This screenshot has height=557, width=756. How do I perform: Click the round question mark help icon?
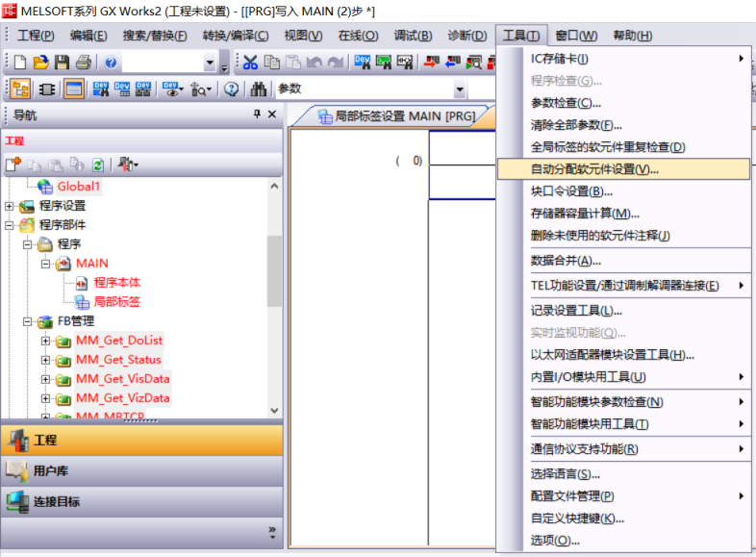coord(232,89)
